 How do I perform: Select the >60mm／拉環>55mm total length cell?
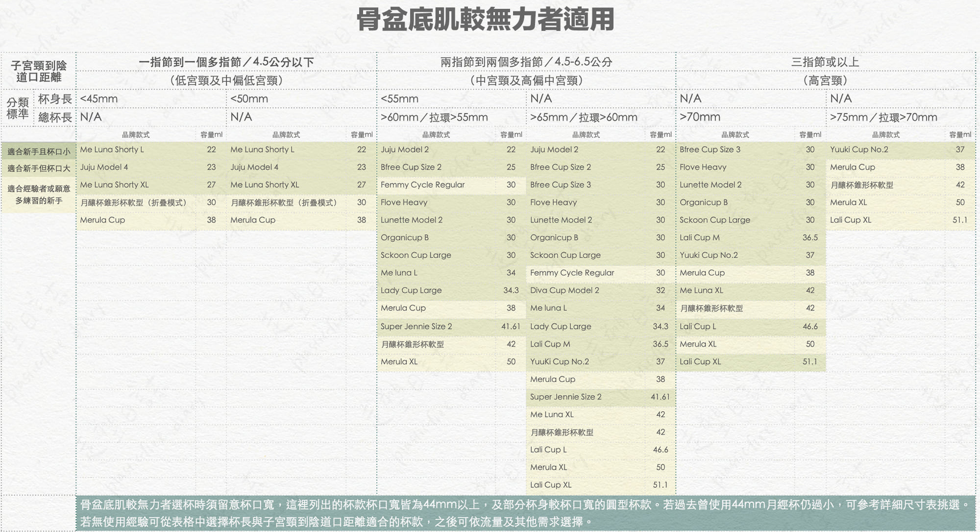coord(434,117)
